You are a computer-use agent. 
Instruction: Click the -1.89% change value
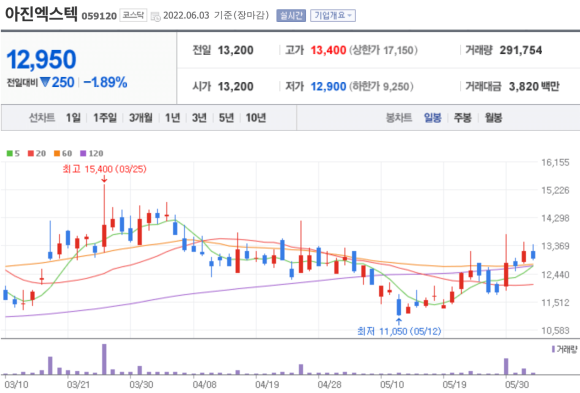(x=105, y=82)
